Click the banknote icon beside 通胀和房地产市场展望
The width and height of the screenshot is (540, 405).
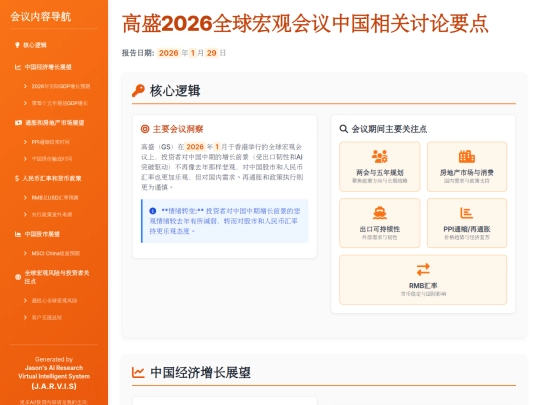18,123
